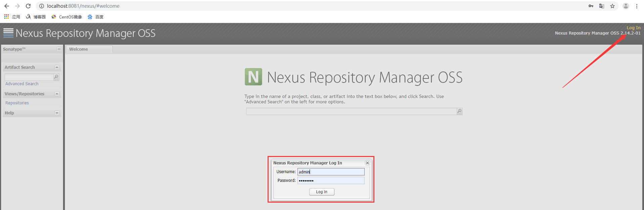Click the welcome page search box
Image resolution: width=644 pixels, height=210 pixels.
pos(351,111)
